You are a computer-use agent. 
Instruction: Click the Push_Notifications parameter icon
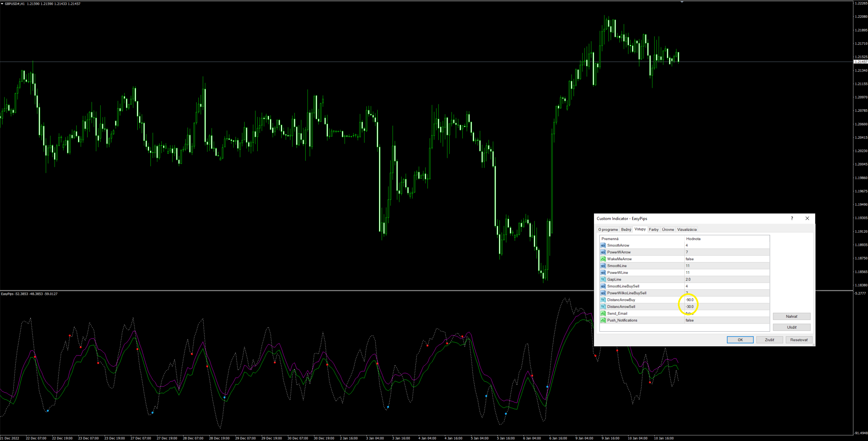click(x=603, y=320)
